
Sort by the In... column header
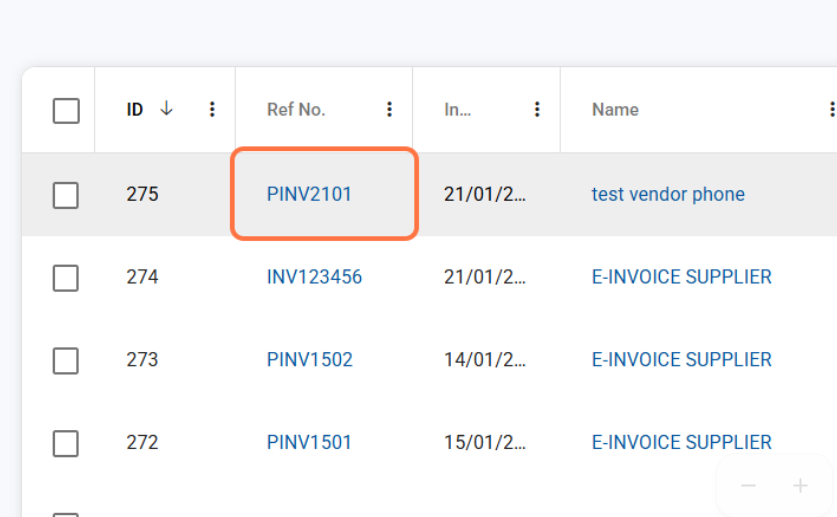coord(457,109)
